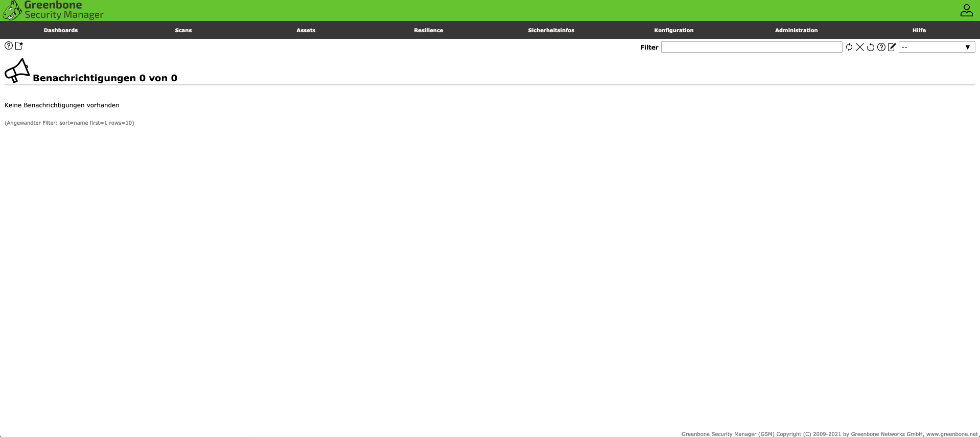980x437 pixels.
Task: Open the Hilfe menu
Action: tap(919, 30)
